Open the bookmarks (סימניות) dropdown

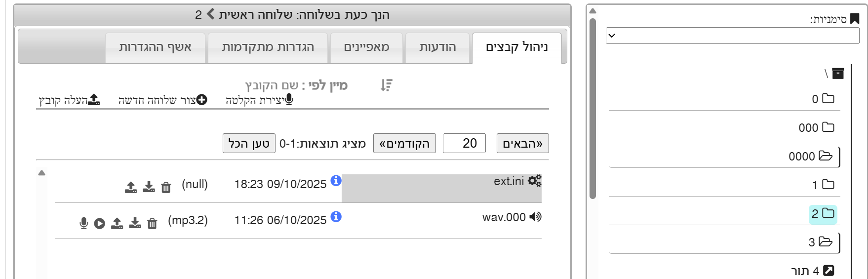pyautogui.click(x=732, y=36)
